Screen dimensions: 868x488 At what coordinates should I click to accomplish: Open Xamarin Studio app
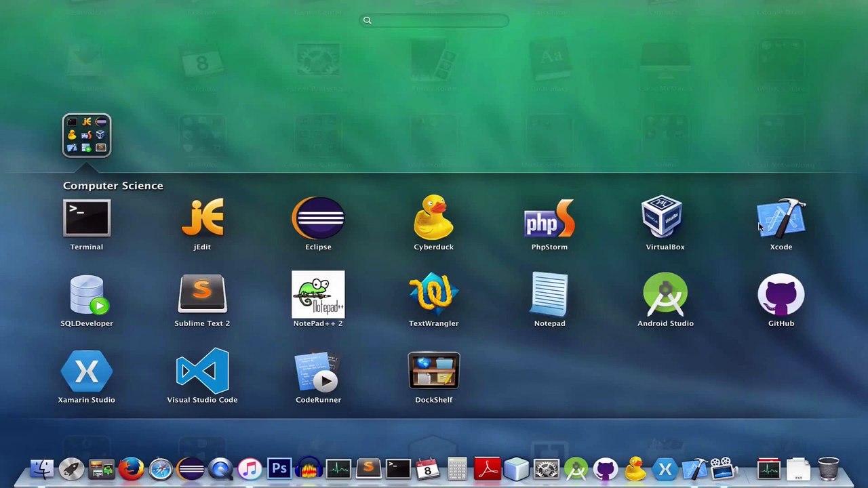(x=87, y=371)
